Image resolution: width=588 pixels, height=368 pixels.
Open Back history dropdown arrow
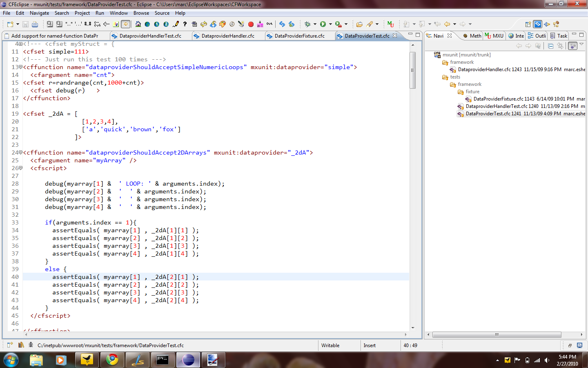(454, 24)
